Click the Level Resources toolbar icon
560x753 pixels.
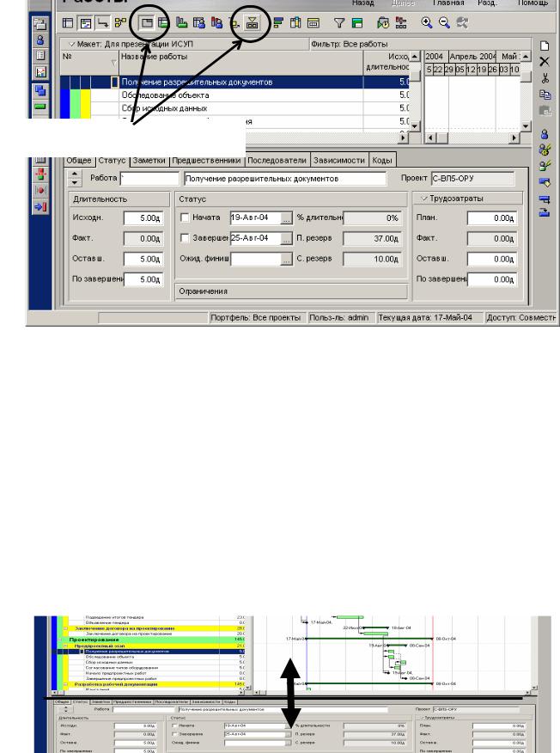pos(401,23)
